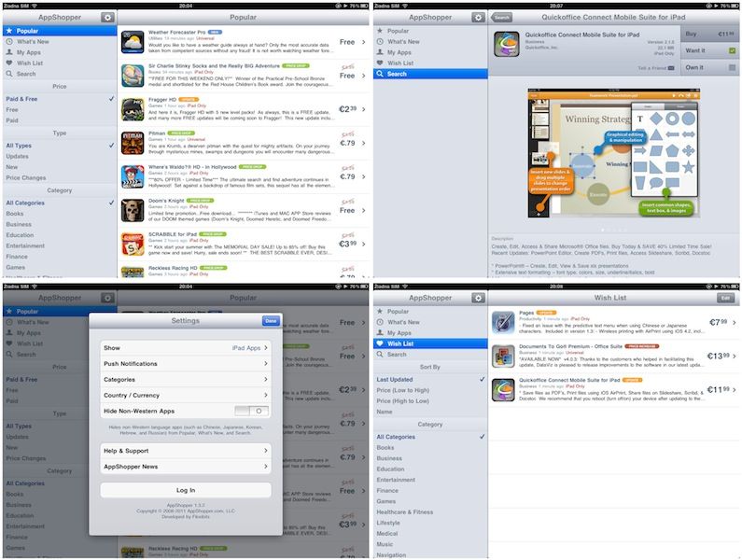
Task: Click the heart icon beside Wish List on undimmed Popular screen
Action: 9,63
